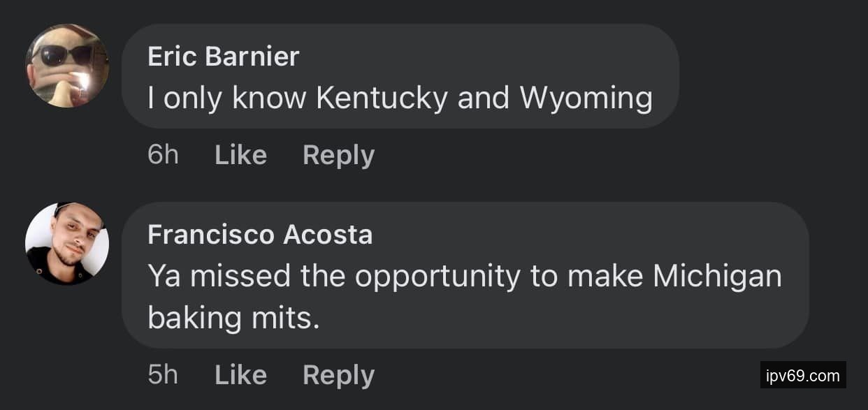
Task: Reply to Francisco Acosta's comment
Action: point(338,375)
